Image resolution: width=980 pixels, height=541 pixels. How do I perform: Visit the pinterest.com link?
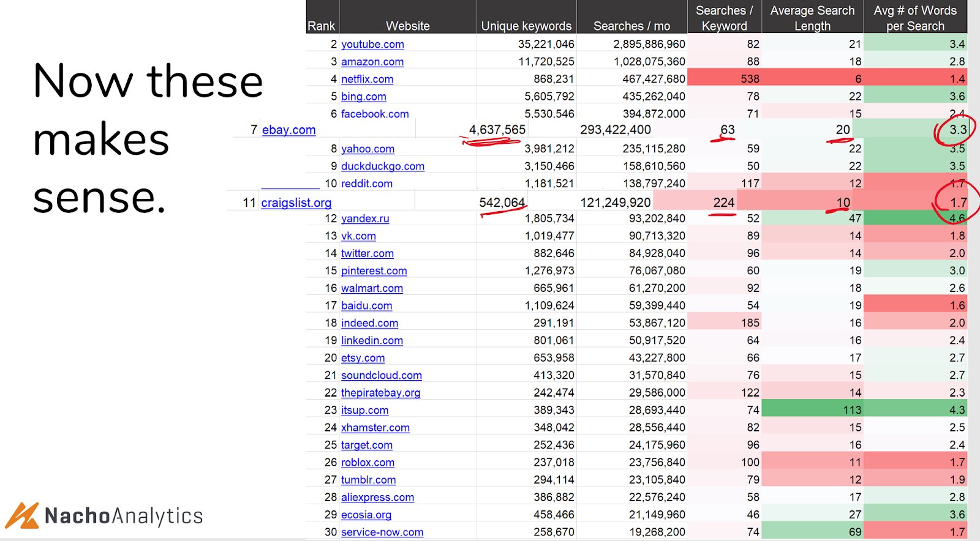click(374, 271)
